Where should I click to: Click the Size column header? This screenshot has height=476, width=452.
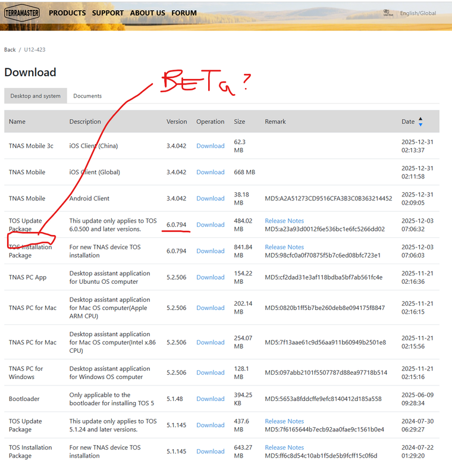click(239, 121)
